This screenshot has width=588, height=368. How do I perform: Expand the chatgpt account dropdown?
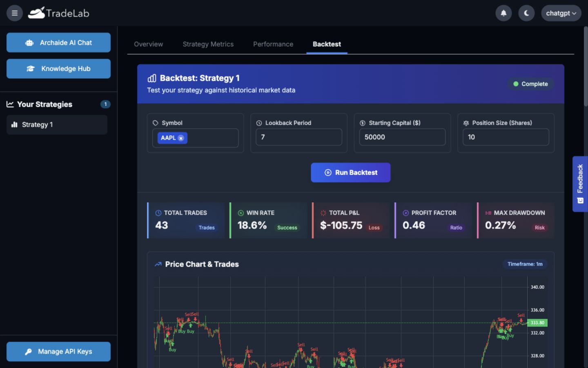pos(561,13)
